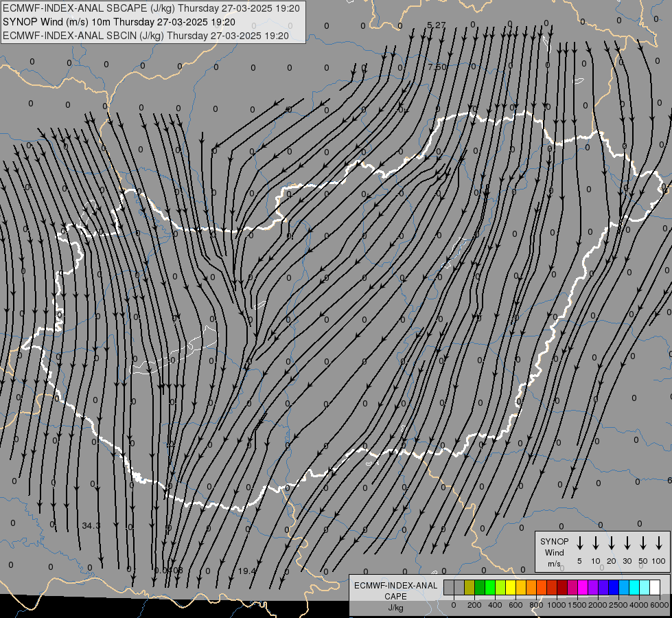
Task: Click the wind arrow above the 30 m/s label
Action: (627, 543)
